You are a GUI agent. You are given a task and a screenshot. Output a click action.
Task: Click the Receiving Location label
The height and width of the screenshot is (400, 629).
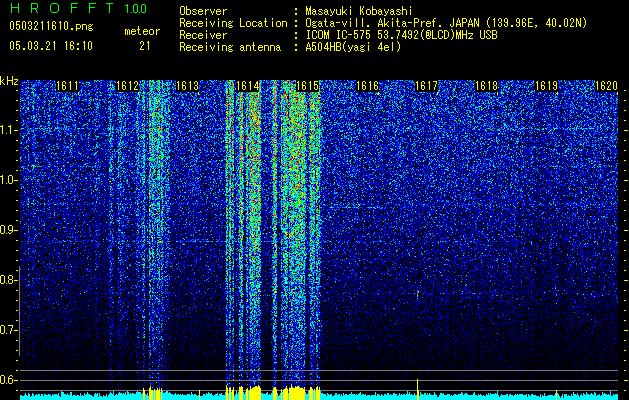point(233,23)
